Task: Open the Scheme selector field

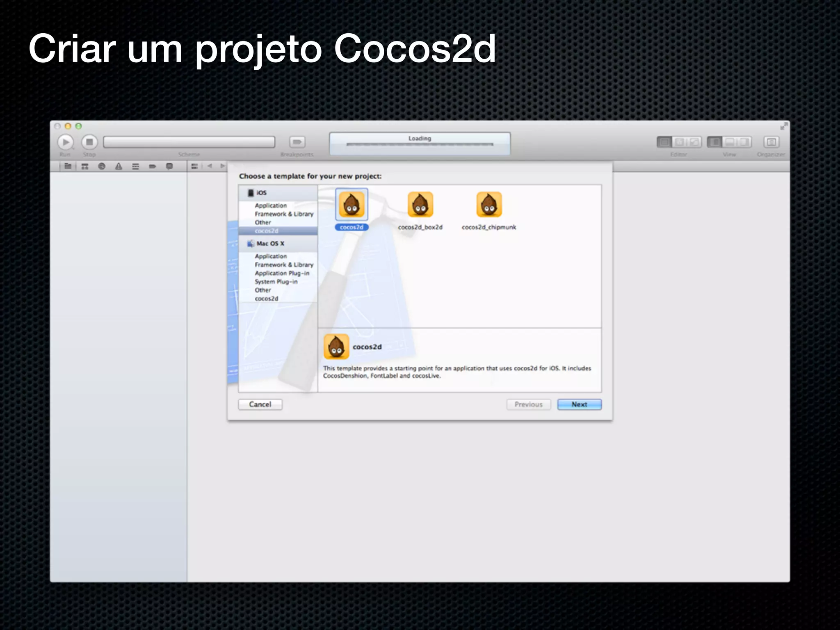Action: point(189,142)
